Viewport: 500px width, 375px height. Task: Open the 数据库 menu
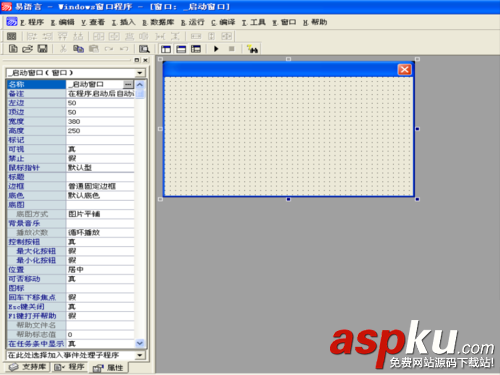click(158, 22)
